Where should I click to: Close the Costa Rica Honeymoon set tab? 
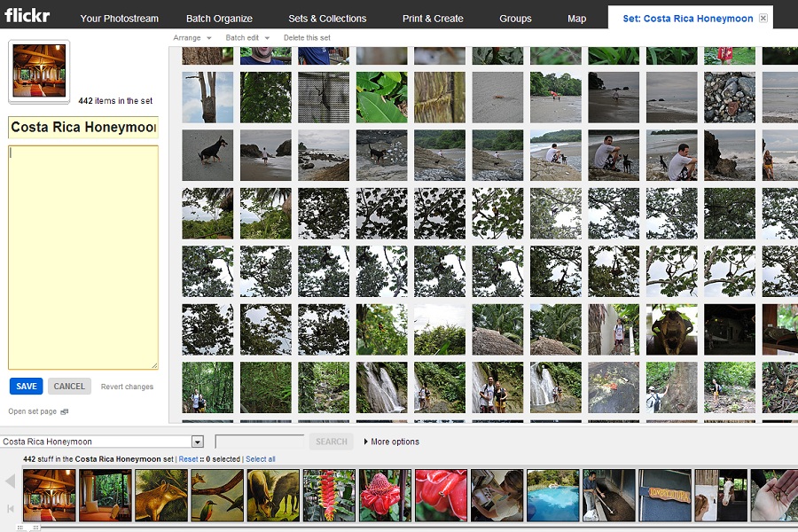click(763, 18)
